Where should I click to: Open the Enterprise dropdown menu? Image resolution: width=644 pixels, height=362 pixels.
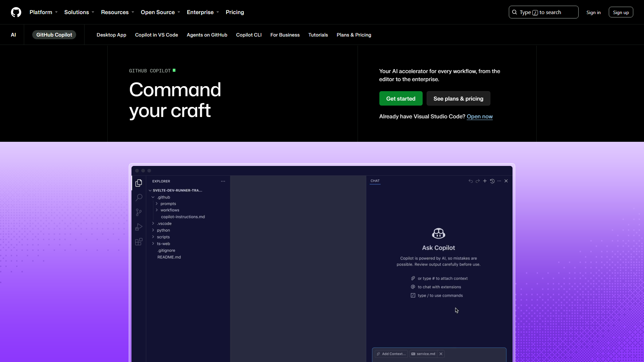(203, 12)
